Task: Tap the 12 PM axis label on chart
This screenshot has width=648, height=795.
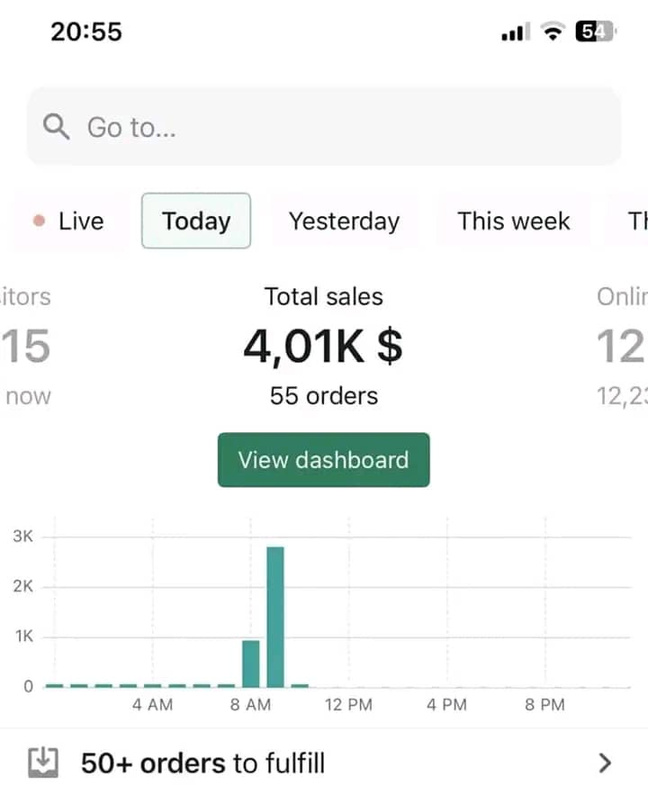Action: [x=349, y=705]
